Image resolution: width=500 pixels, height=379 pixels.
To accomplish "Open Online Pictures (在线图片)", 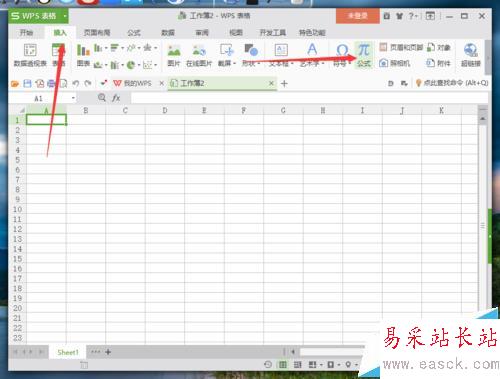I will [x=199, y=55].
